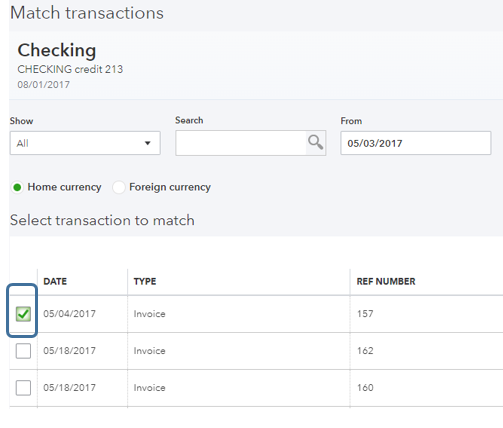This screenshot has height=428, width=503.
Task: Select the Foreign currency radio button
Action: (118, 187)
